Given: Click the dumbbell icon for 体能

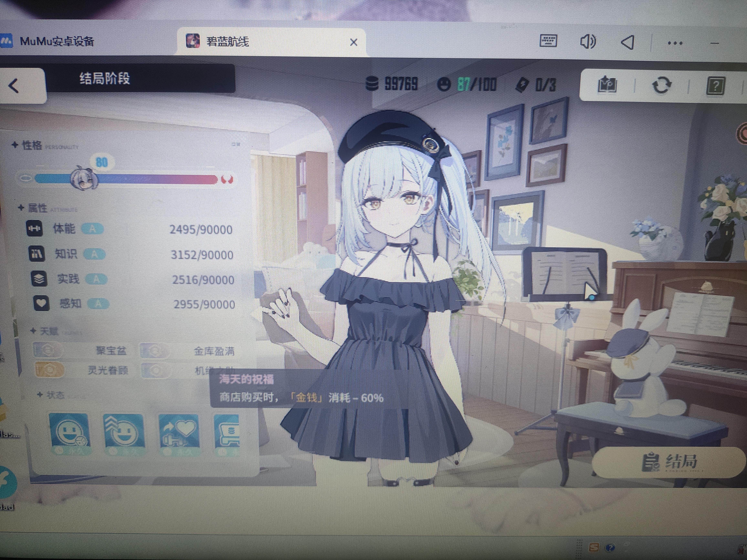Looking at the screenshot, I should (34, 228).
